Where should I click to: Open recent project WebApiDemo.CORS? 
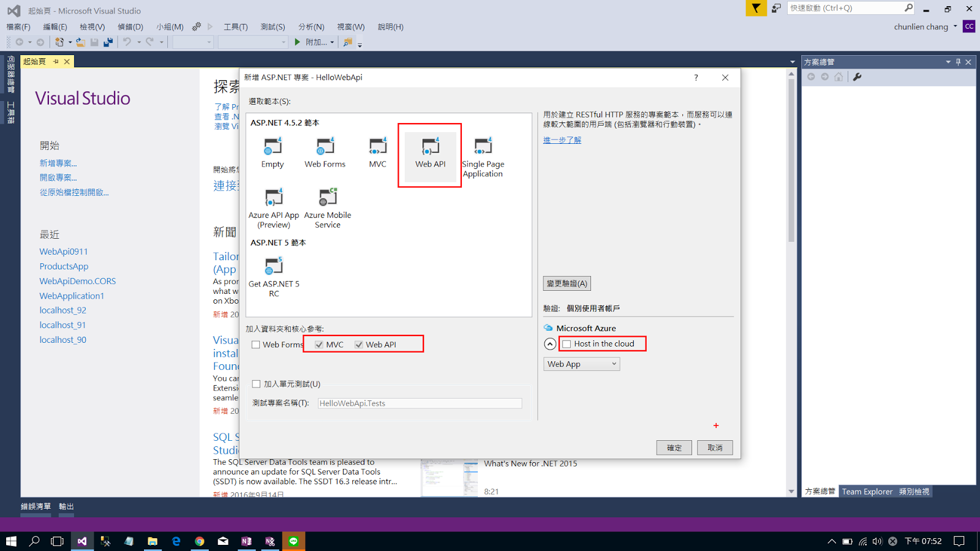click(78, 281)
